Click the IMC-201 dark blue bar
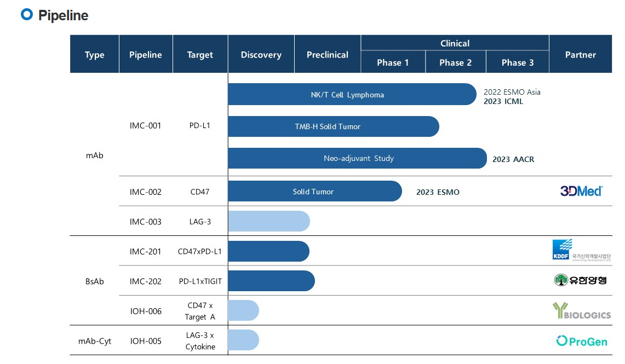 268,251
